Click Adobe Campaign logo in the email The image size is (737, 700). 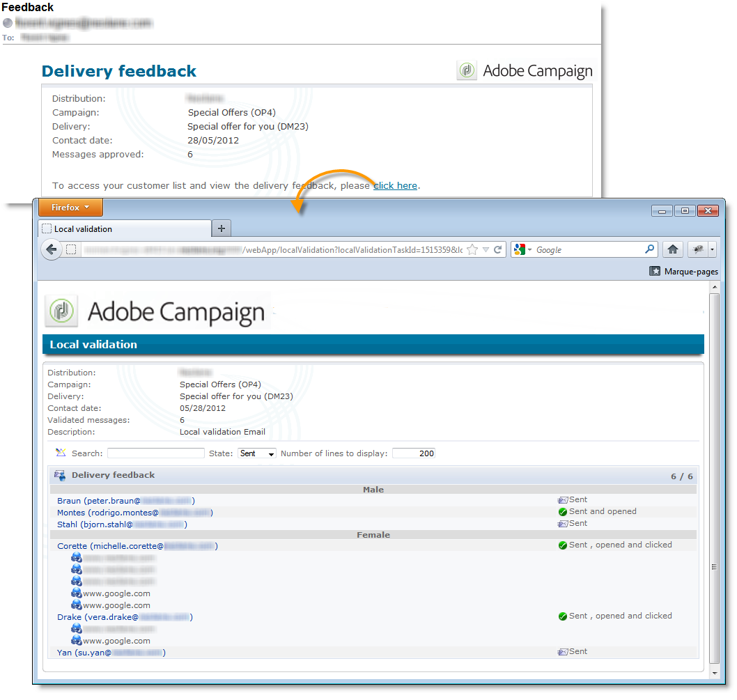click(525, 70)
